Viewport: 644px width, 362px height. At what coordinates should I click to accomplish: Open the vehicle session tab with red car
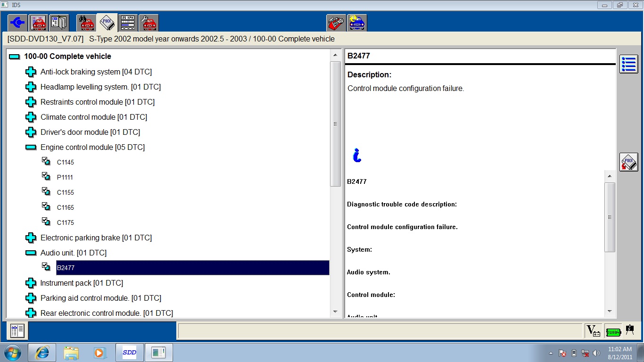point(39,23)
